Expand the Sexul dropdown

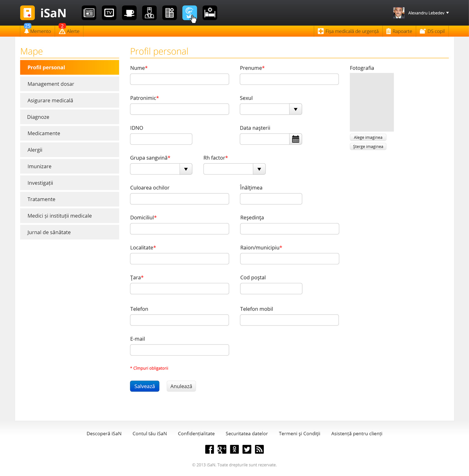[295, 109]
